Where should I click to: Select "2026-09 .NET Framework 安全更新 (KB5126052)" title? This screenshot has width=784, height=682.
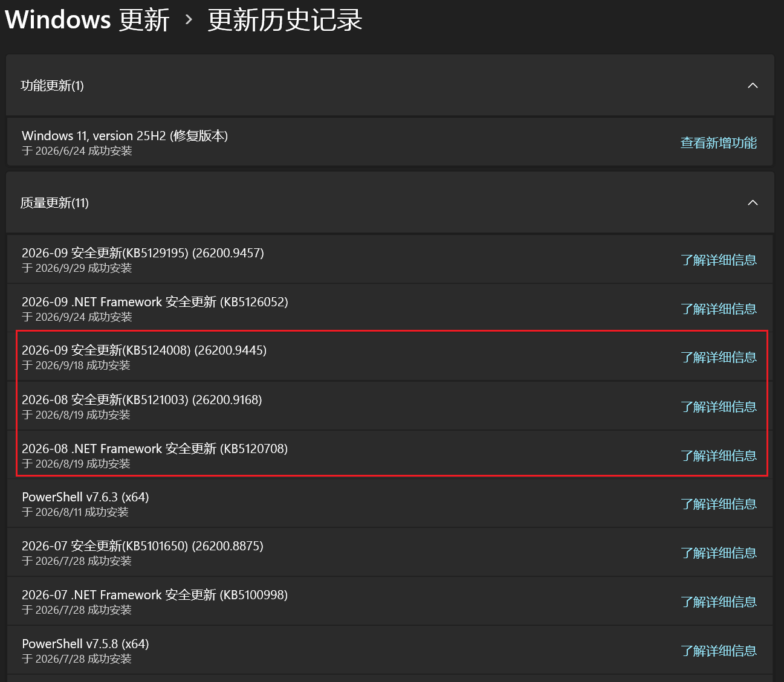(x=155, y=301)
